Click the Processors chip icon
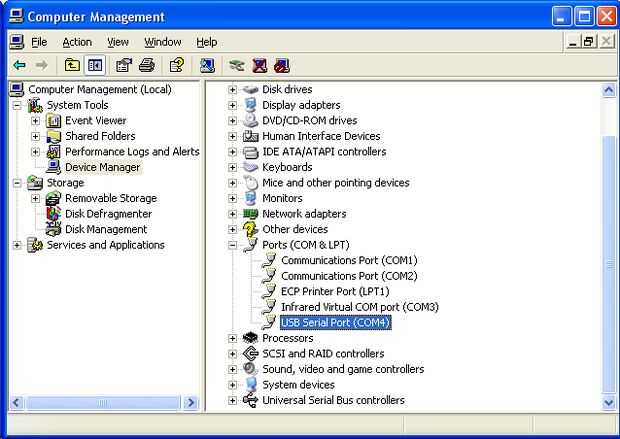The image size is (620, 439). point(250,338)
